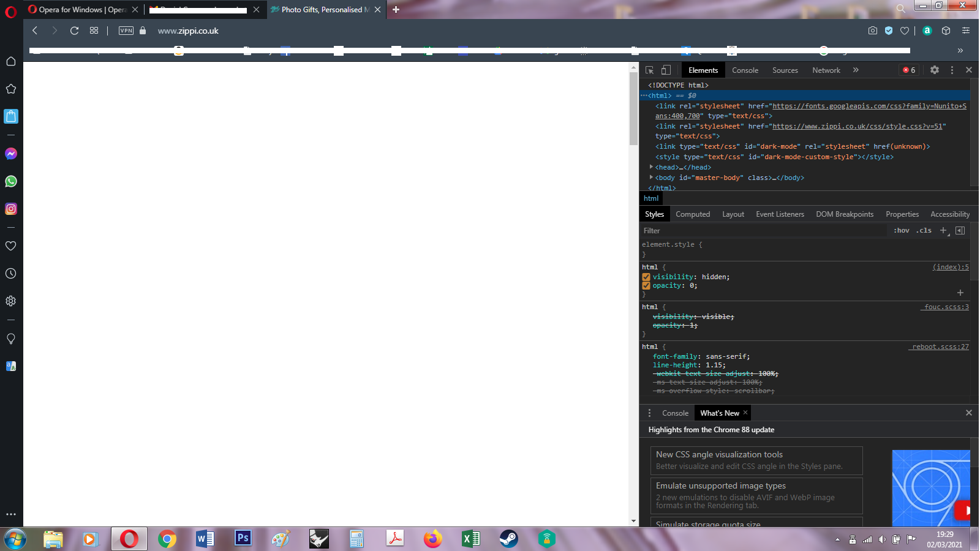The height and width of the screenshot is (551, 980).
Task: Uncheck the opacity: 0 property
Action: coord(646,286)
